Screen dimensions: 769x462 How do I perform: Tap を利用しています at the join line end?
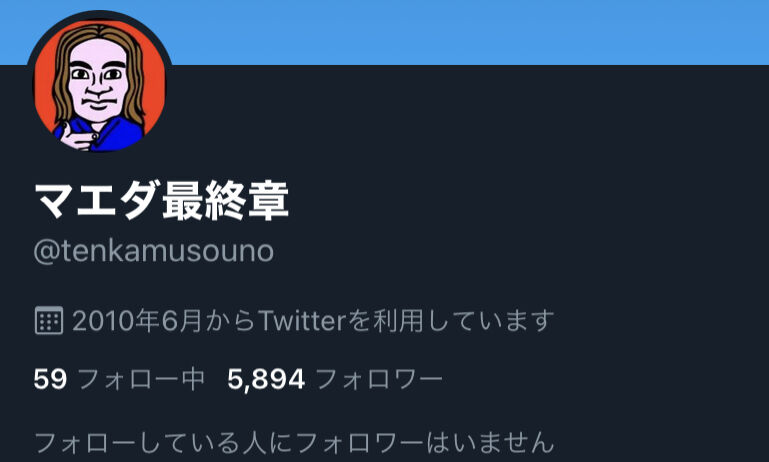[451, 321]
